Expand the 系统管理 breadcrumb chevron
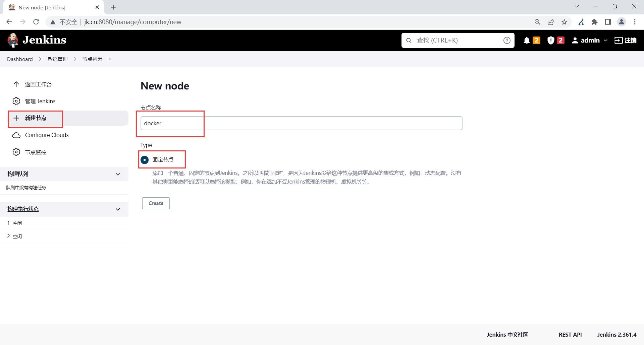The height and width of the screenshot is (345, 644). pos(75,59)
